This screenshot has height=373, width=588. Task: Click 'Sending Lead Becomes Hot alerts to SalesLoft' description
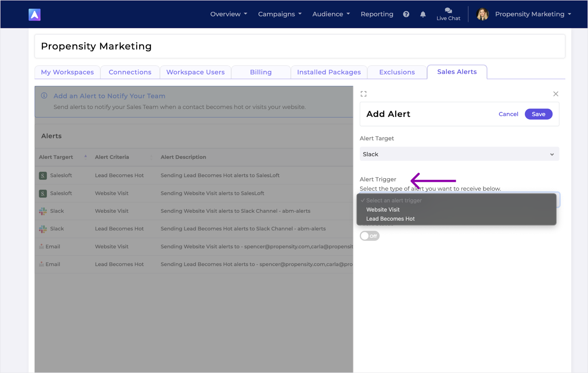pos(220,175)
